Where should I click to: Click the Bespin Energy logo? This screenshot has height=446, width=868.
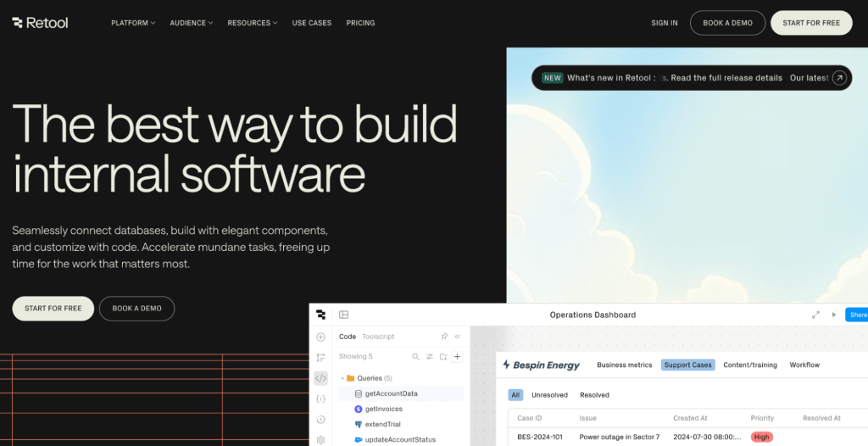click(x=541, y=365)
